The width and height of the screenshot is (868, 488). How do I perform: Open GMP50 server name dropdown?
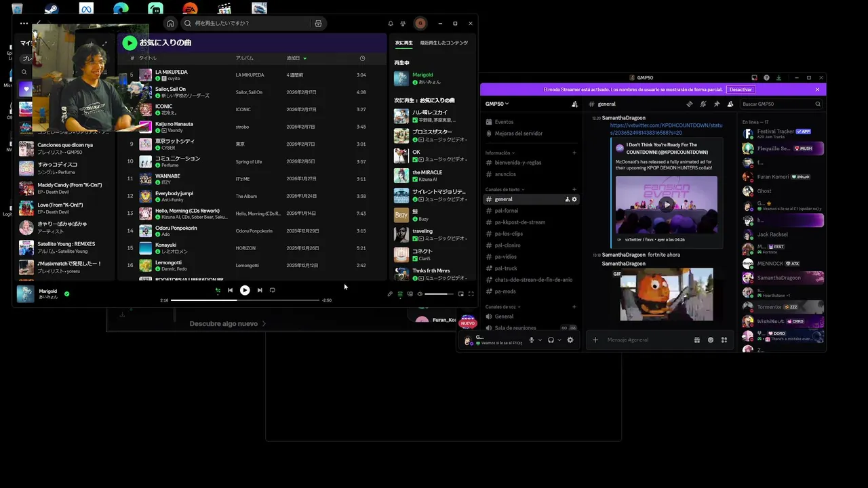pyautogui.click(x=497, y=104)
